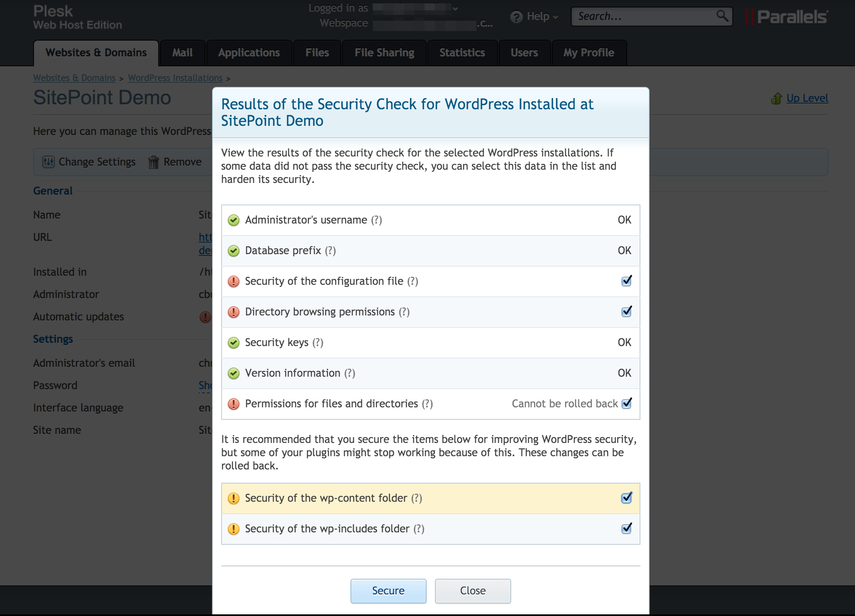
Task: Follow the WordPress Installations breadcrumb link
Action: point(175,78)
